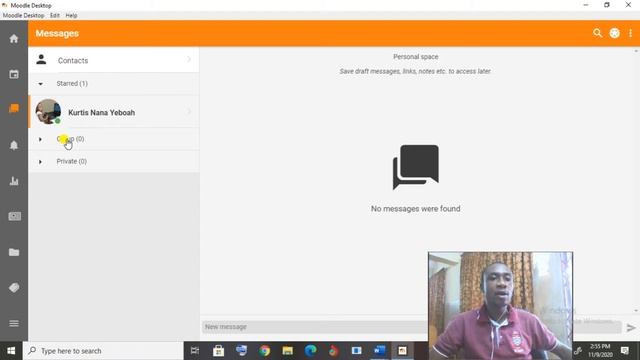Open the Files folder icon in sidebar
This screenshot has width=640, height=360.
(14, 252)
